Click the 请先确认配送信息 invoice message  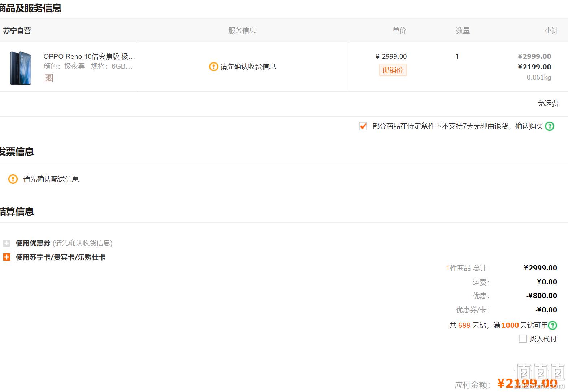click(51, 179)
